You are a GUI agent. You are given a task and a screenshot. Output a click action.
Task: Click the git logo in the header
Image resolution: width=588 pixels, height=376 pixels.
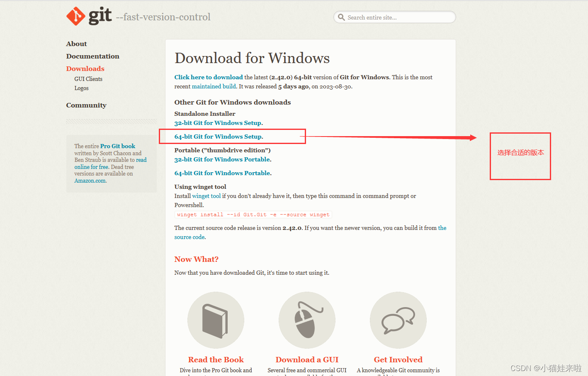tap(89, 16)
